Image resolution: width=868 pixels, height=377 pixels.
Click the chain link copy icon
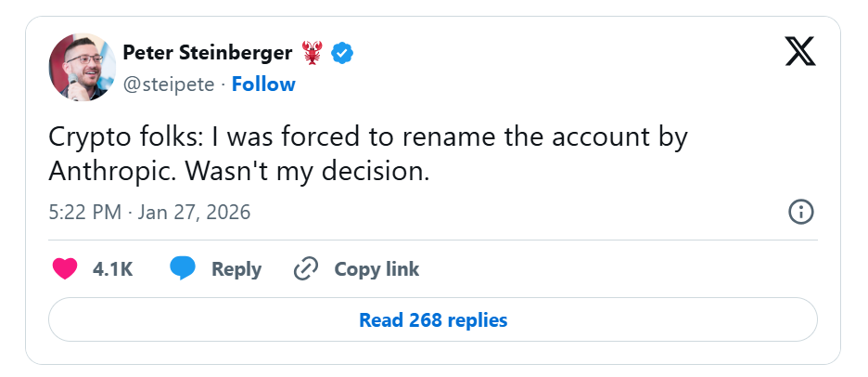[305, 269]
